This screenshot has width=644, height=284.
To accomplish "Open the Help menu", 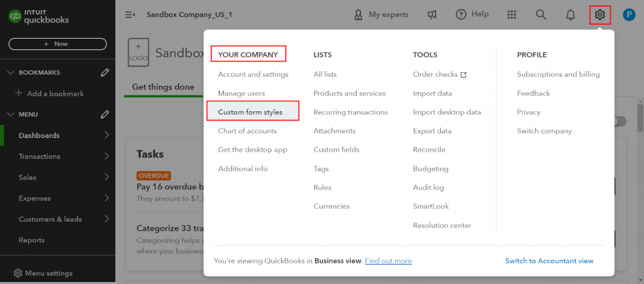I will click(x=472, y=14).
